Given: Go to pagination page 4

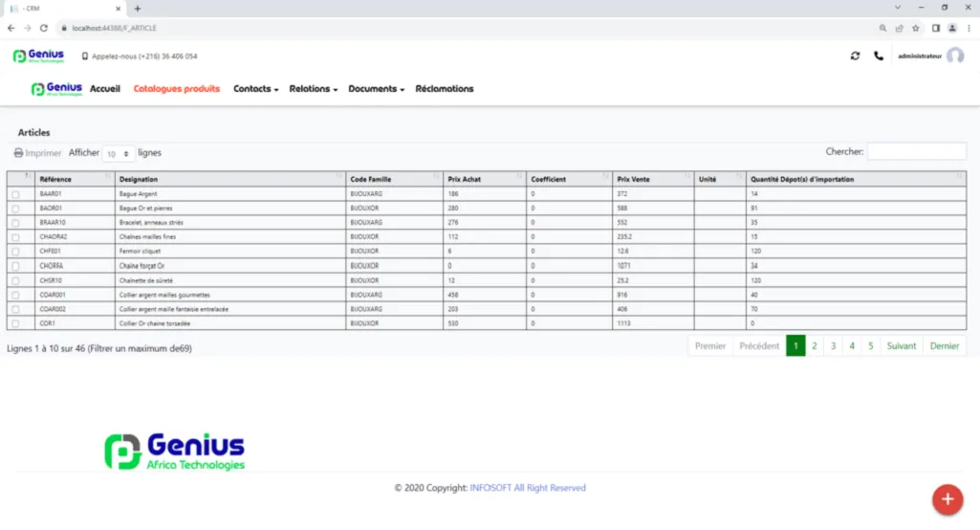Looking at the screenshot, I should tap(852, 346).
